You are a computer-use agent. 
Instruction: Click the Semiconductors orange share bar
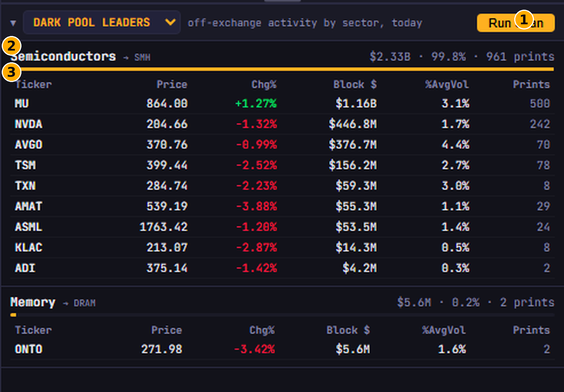click(282, 69)
